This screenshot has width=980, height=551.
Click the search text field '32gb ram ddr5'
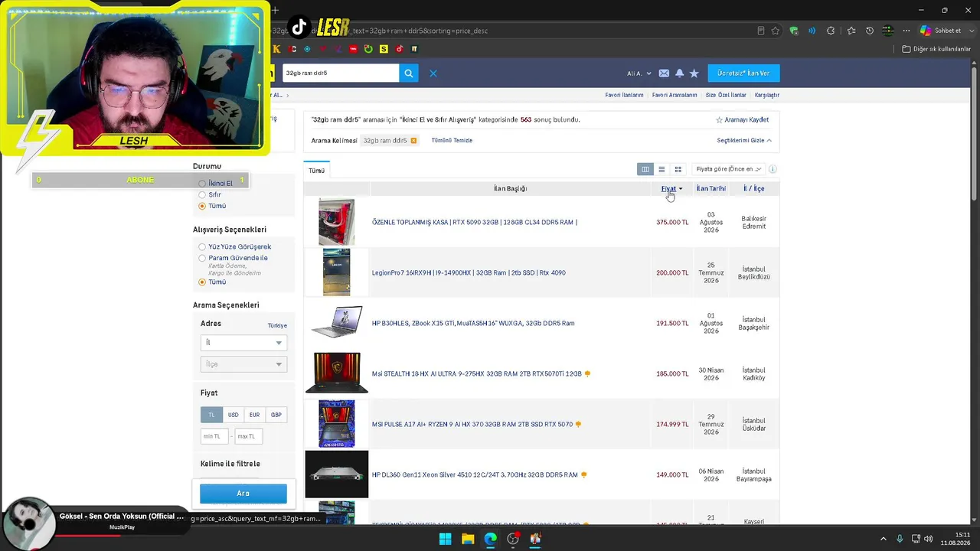(x=341, y=73)
